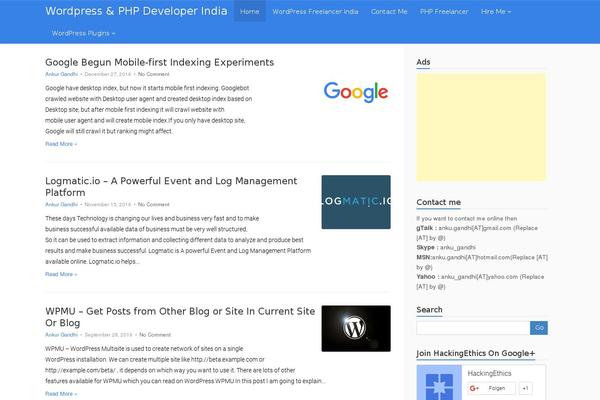Click the December 27 date on Google post
This screenshot has width=600, height=400.
pyautogui.click(x=108, y=74)
